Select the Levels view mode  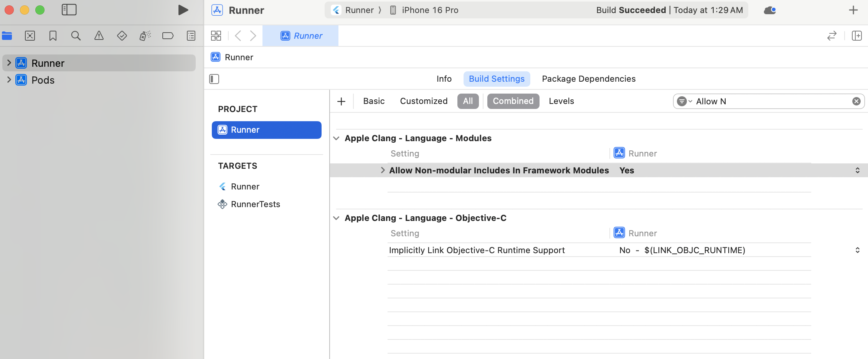(561, 101)
